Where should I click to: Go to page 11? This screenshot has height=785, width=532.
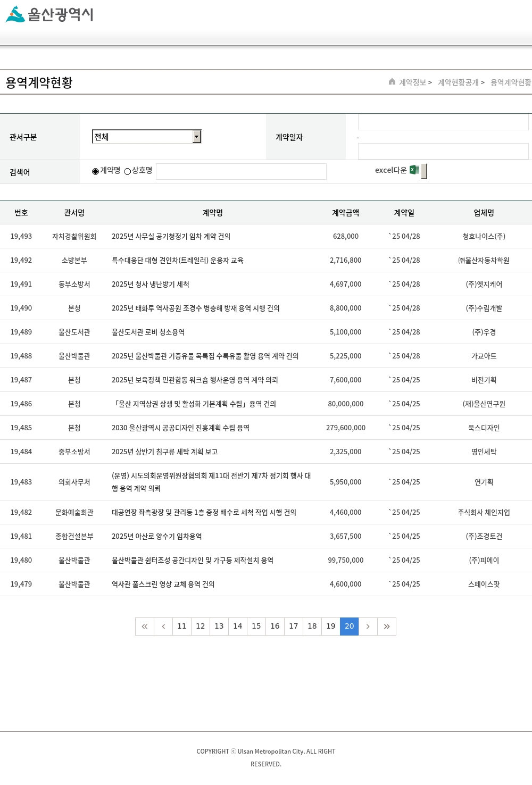[x=182, y=627]
